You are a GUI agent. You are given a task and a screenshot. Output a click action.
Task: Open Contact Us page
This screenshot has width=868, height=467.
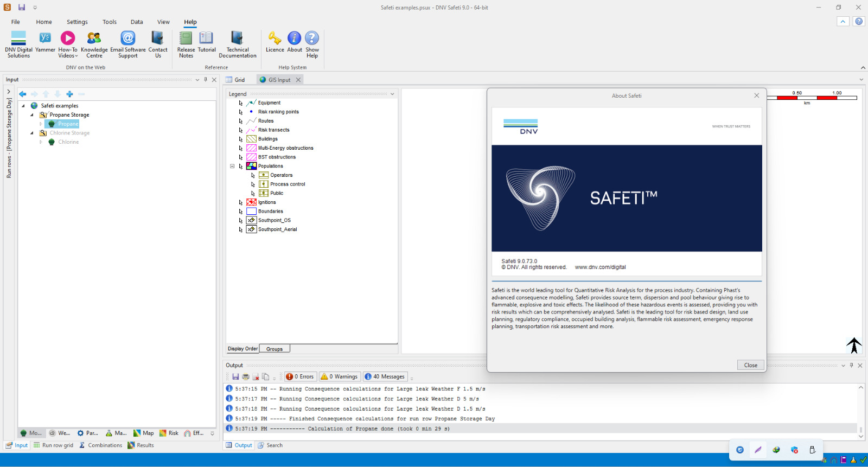(x=158, y=44)
